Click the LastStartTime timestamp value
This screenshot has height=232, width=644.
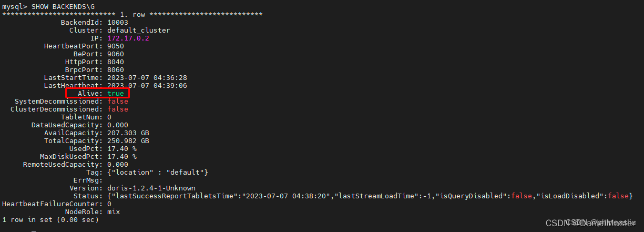click(147, 77)
